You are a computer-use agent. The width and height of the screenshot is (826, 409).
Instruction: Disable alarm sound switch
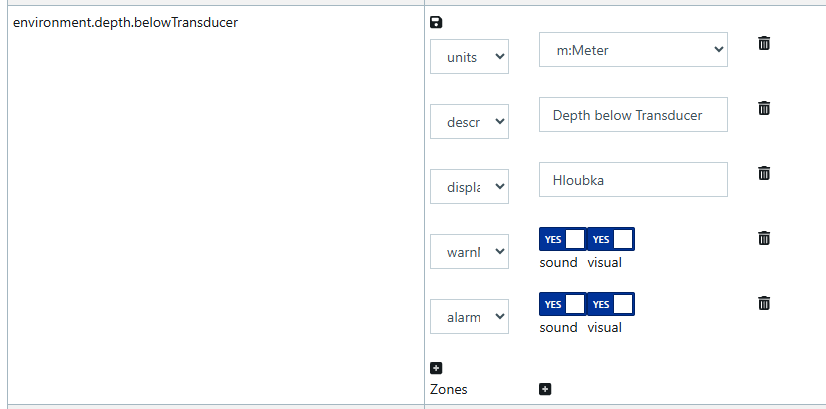562,304
